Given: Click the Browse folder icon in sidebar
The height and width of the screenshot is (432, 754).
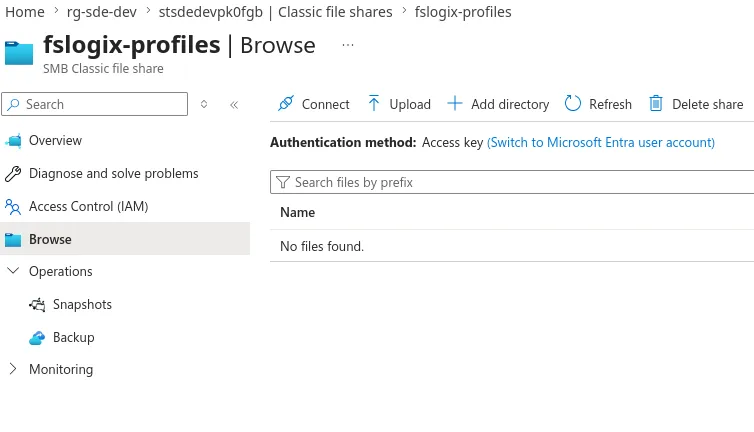Looking at the screenshot, I should coord(13,240).
